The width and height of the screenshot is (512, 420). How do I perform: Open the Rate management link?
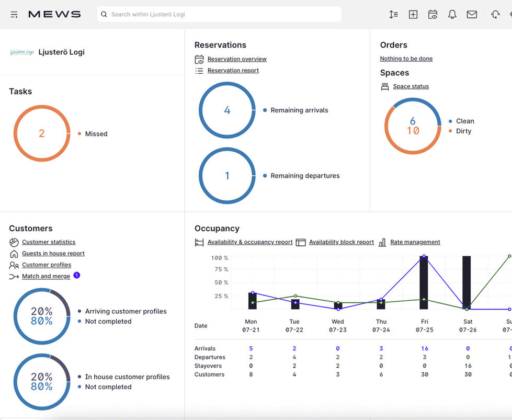[415, 242]
